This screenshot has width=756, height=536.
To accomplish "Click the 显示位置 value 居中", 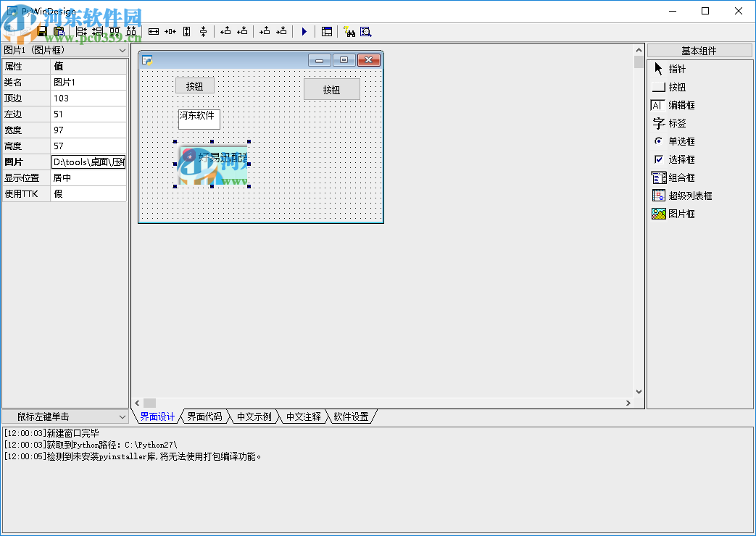I will pos(88,177).
